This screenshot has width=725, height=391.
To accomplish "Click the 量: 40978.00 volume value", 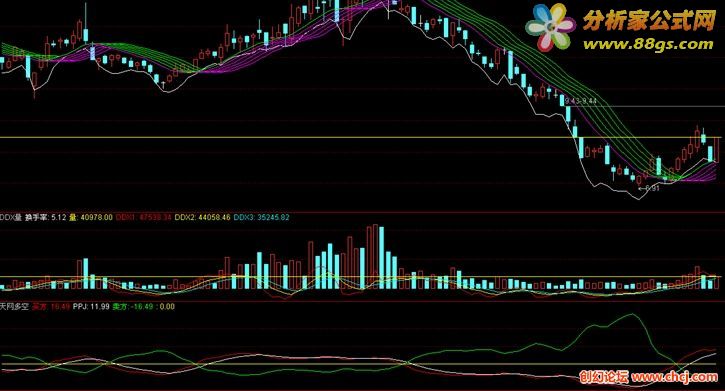I will 91,217.
